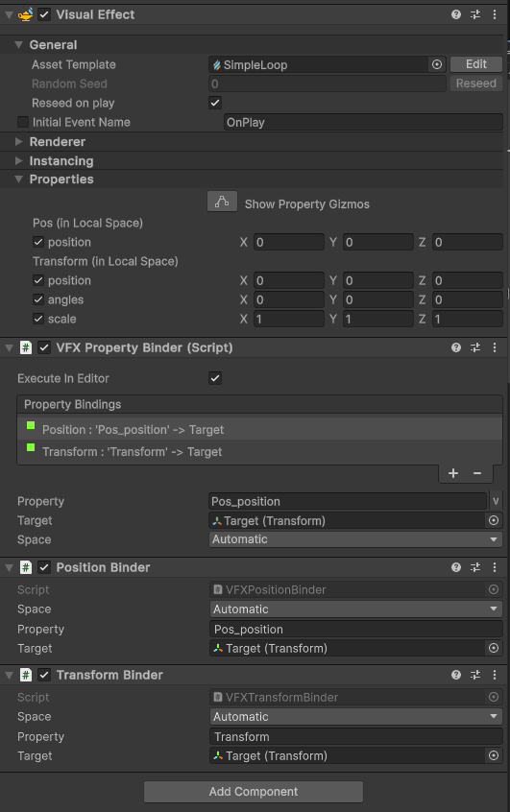Viewport: 510px width, 812px height.
Task: Open the Position Binder Space dropdown
Action: pos(355,609)
